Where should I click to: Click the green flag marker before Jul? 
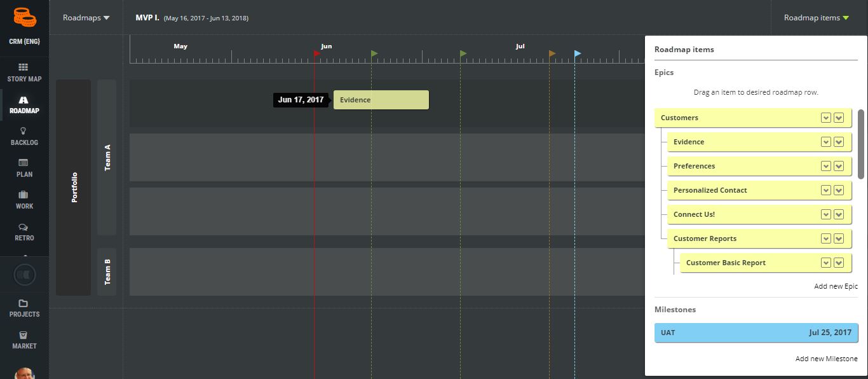click(x=463, y=53)
